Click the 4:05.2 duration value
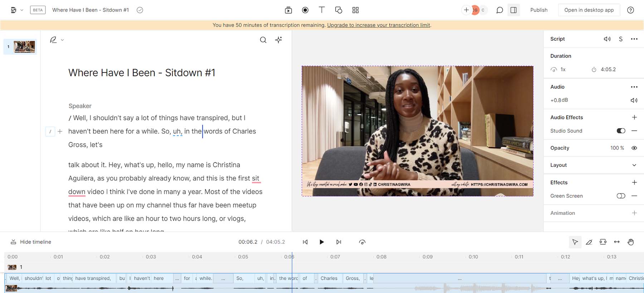The width and height of the screenshot is (644, 293). (608, 69)
